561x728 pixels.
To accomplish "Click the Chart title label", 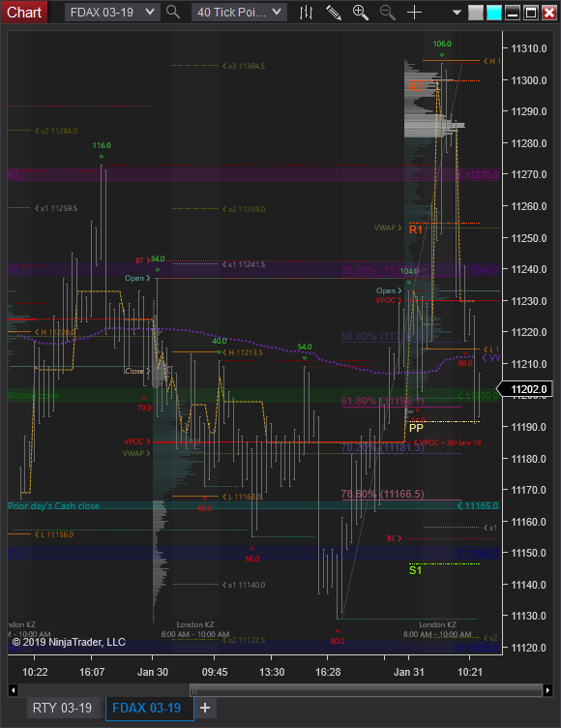I will tap(23, 12).
